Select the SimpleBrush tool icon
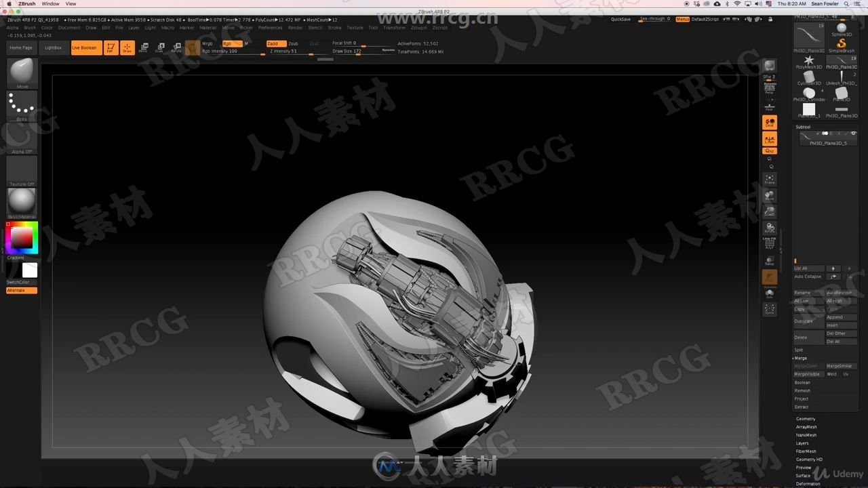This screenshot has width=868, height=488. pyautogui.click(x=842, y=45)
